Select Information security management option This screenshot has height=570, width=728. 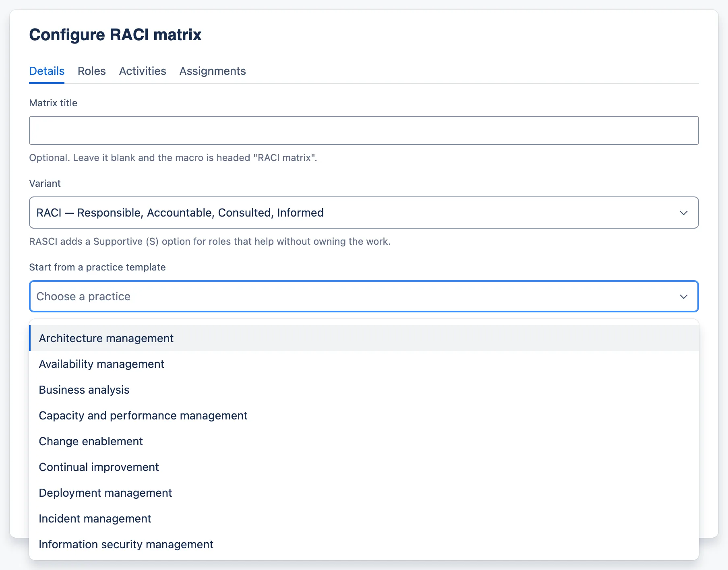pyautogui.click(x=364, y=544)
